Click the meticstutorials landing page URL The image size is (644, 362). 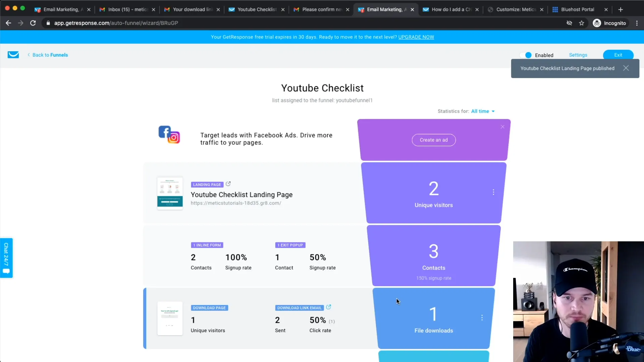(236, 203)
